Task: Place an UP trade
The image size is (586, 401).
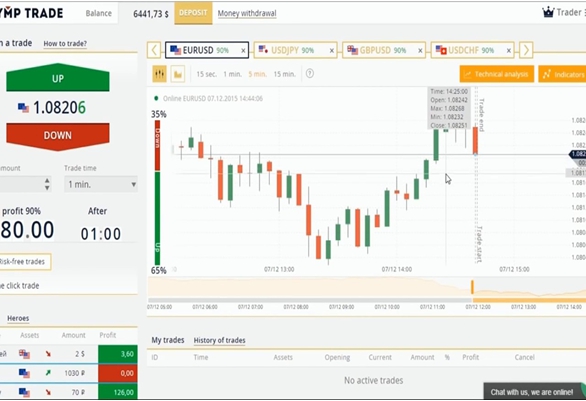Action: click(58, 78)
